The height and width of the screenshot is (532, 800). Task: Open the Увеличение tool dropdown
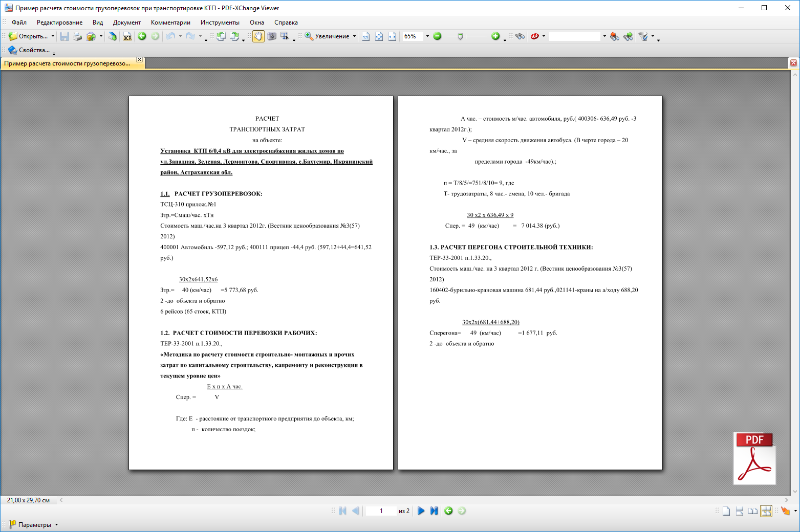[354, 36]
